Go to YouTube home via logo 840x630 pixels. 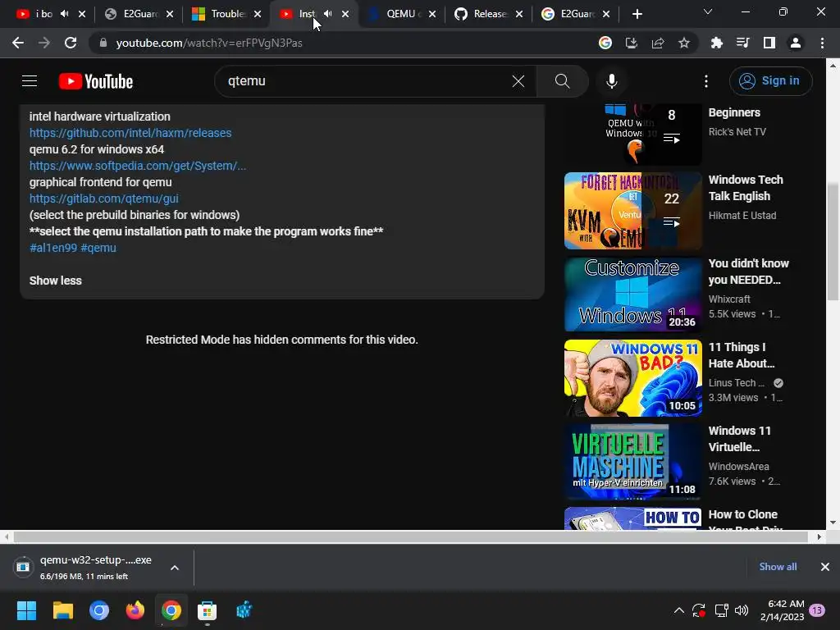96,81
